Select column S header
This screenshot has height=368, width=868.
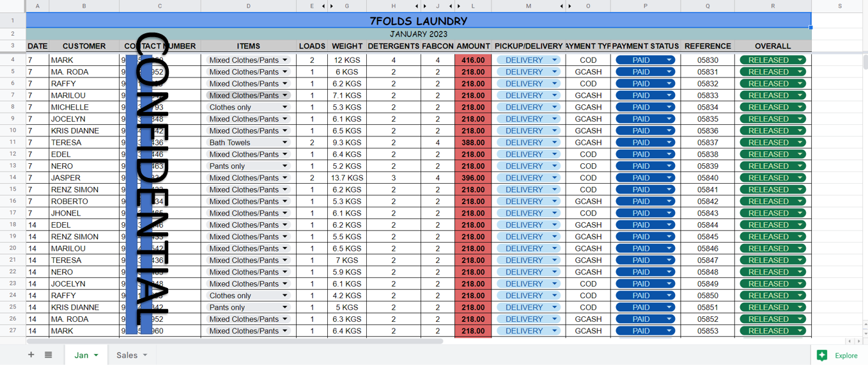pyautogui.click(x=840, y=6)
